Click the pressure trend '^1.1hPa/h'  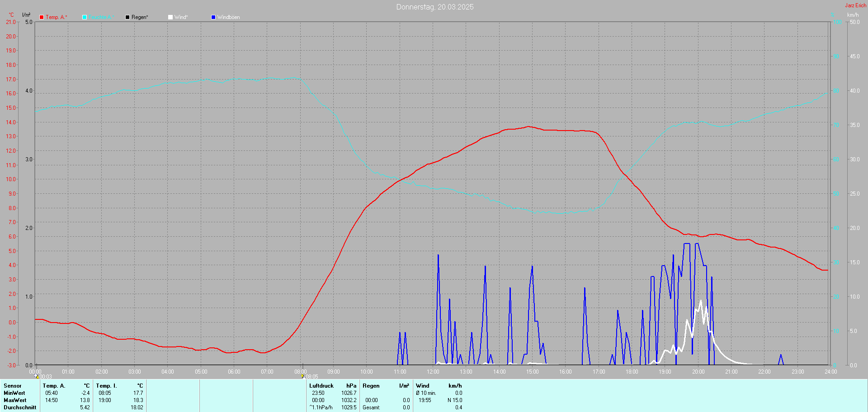pos(321,407)
